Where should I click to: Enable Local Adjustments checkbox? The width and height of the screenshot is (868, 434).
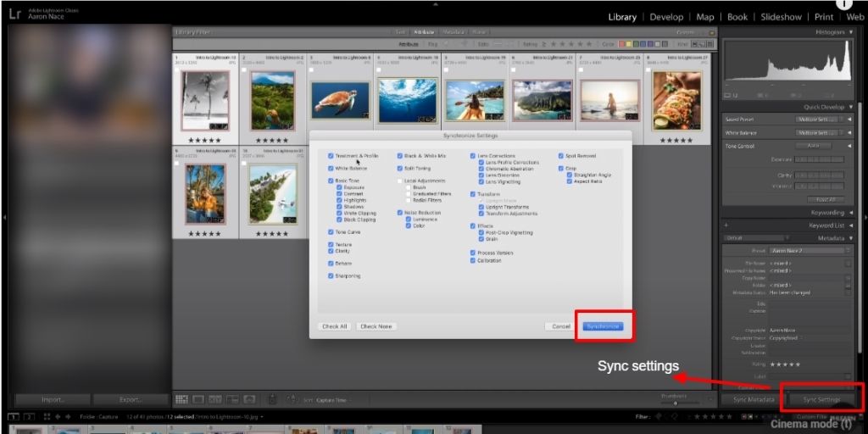pos(400,181)
